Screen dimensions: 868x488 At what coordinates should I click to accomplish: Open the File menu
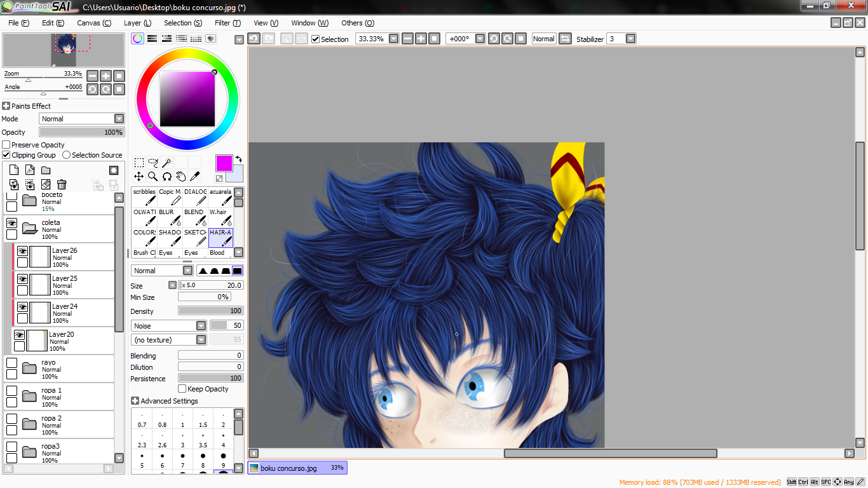point(19,23)
